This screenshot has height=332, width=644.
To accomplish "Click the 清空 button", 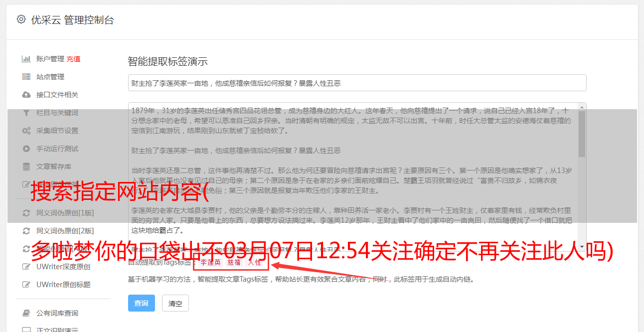I will pos(175,303).
